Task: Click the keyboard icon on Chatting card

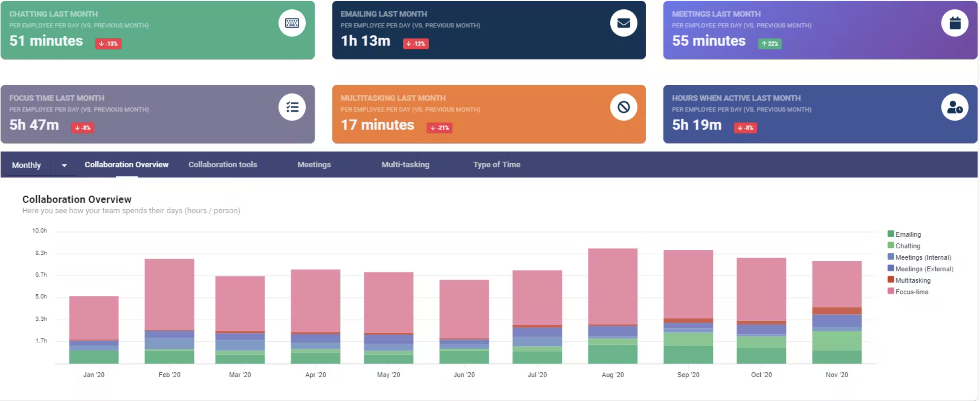Action: click(292, 23)
